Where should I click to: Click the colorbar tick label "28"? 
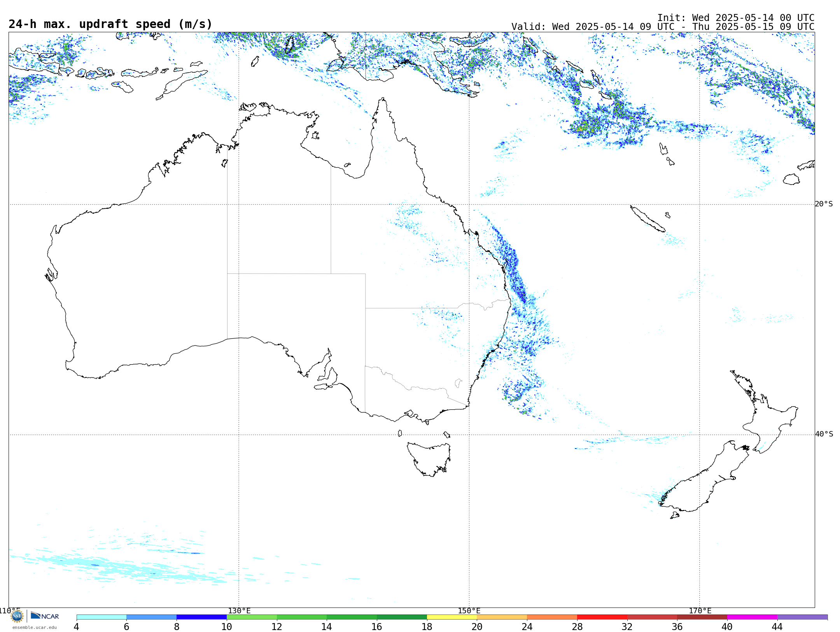(577, 627)
